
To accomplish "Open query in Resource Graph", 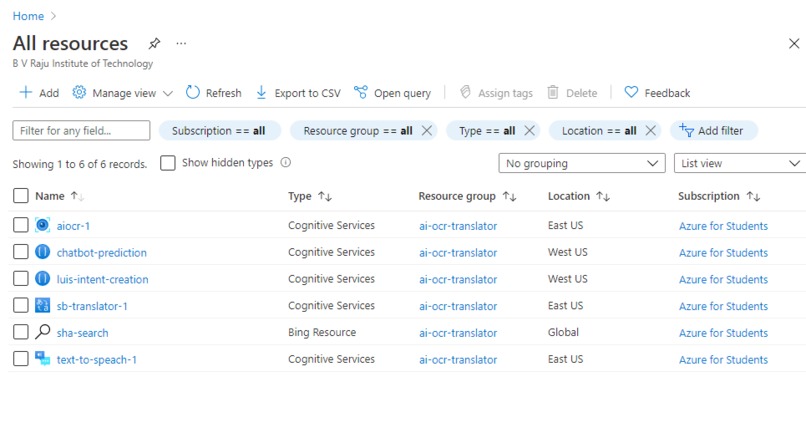I will click(392, 93).
